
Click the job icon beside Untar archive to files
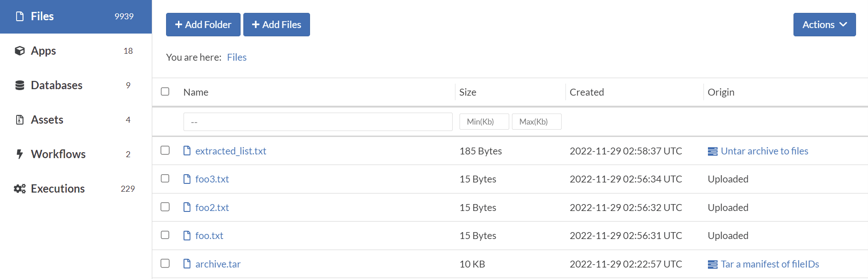tap(713, 151)
